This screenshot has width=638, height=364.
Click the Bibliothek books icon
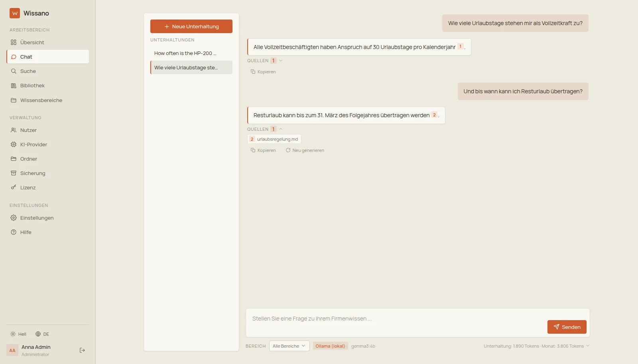pos(14,85)
